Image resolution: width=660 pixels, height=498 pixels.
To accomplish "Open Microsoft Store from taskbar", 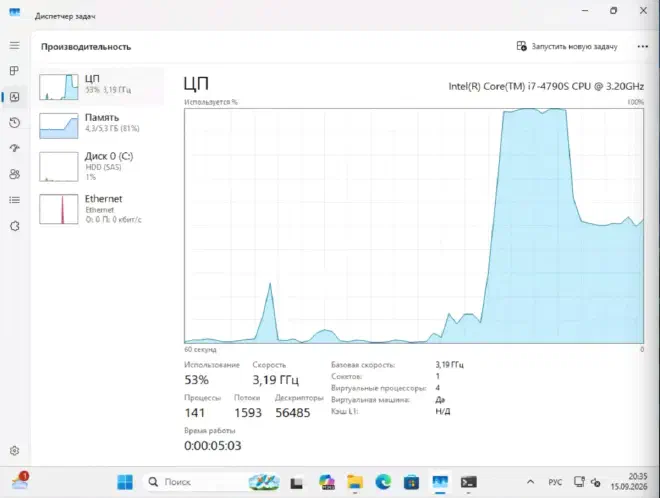I will 411,482.
